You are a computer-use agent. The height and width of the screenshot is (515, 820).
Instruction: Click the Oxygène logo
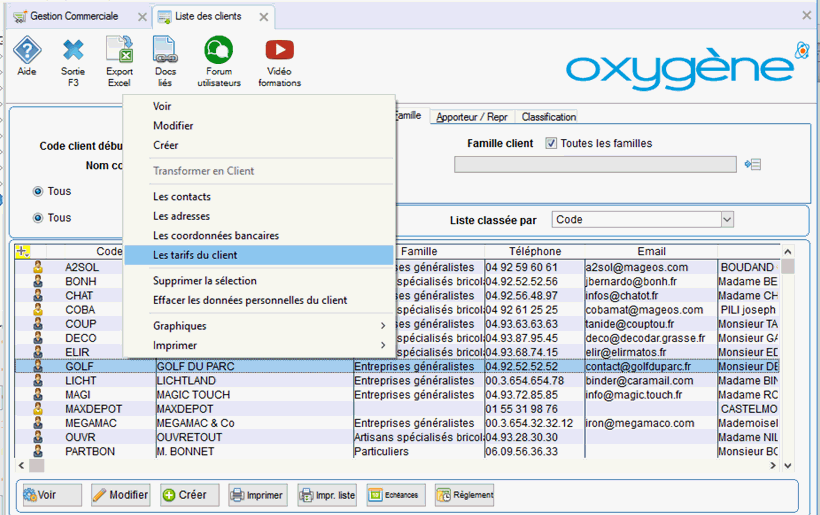tap(686, 65)
